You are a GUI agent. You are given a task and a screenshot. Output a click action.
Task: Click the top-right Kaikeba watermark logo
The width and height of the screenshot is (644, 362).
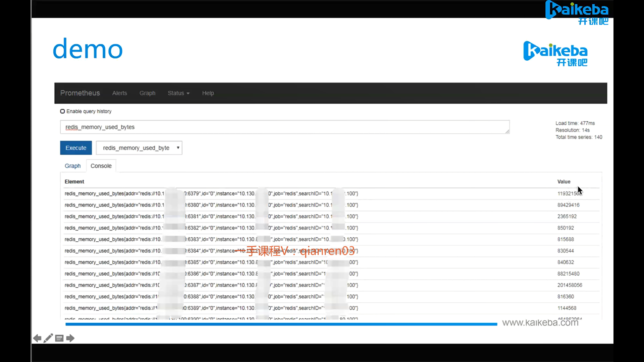tap(577, 13)
